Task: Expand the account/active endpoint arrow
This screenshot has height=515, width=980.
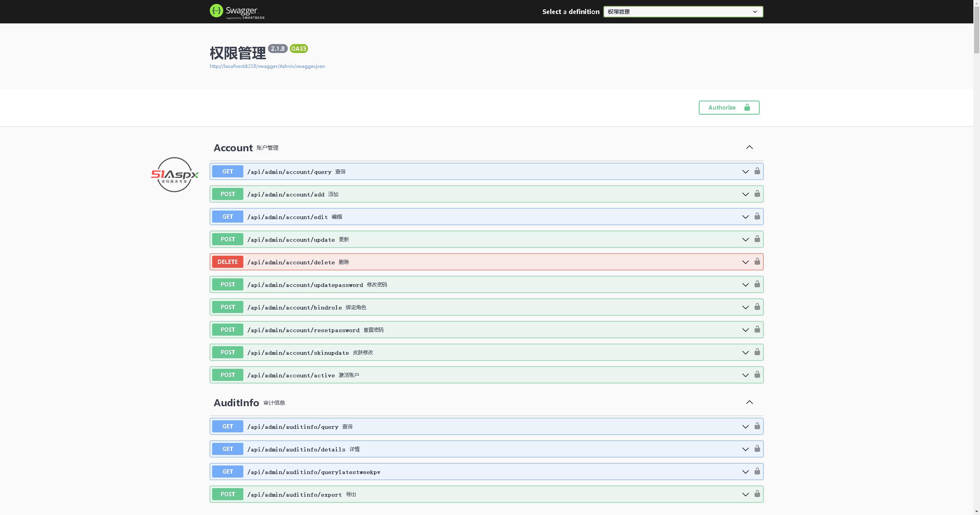Action: tap(745, 375)
